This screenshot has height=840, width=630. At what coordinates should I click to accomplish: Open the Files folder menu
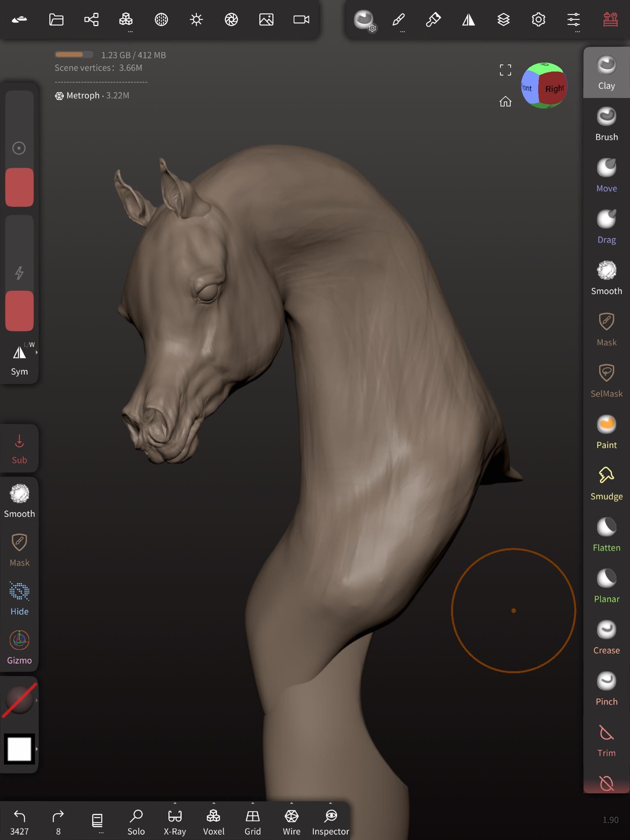(56, 19)
